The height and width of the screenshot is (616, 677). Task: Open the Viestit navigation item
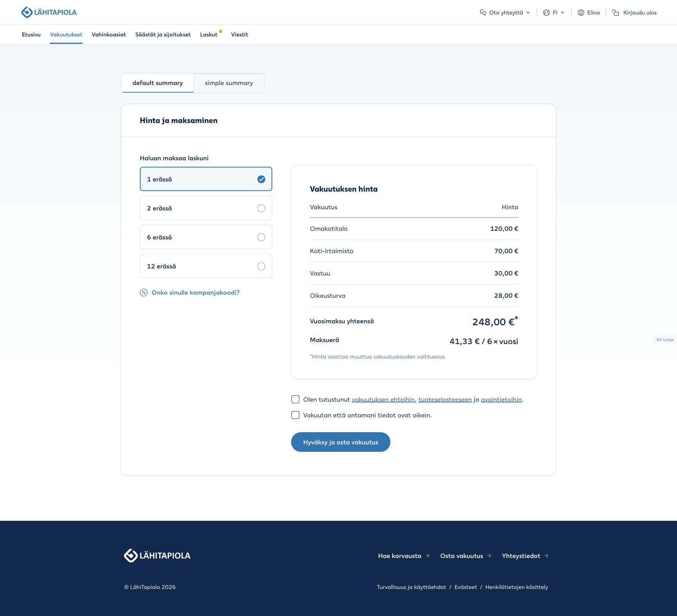point(239,34)
